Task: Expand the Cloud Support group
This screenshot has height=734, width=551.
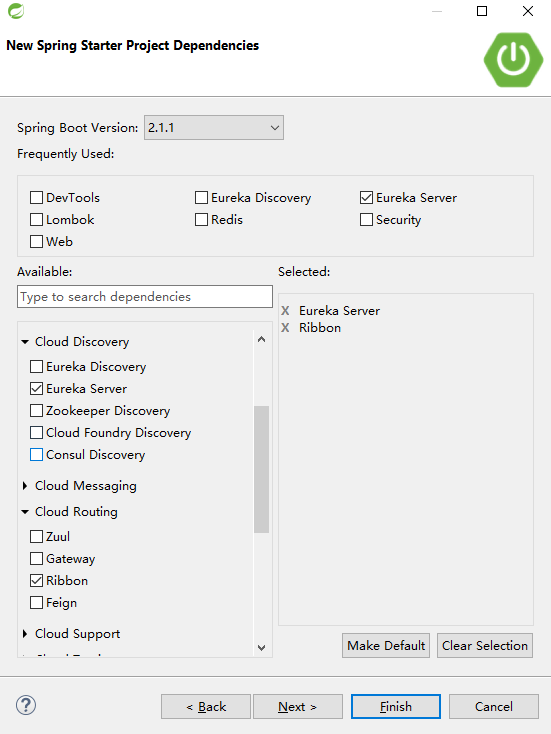Action: pyautogui.click(x=25, y=634)
